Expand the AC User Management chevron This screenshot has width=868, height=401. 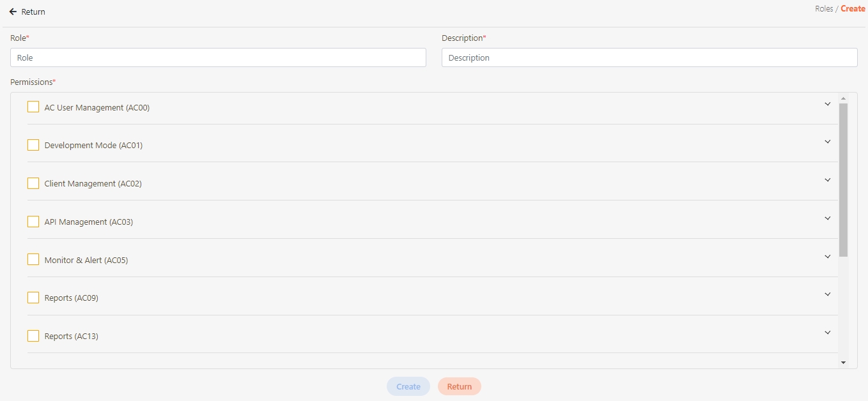827,104
